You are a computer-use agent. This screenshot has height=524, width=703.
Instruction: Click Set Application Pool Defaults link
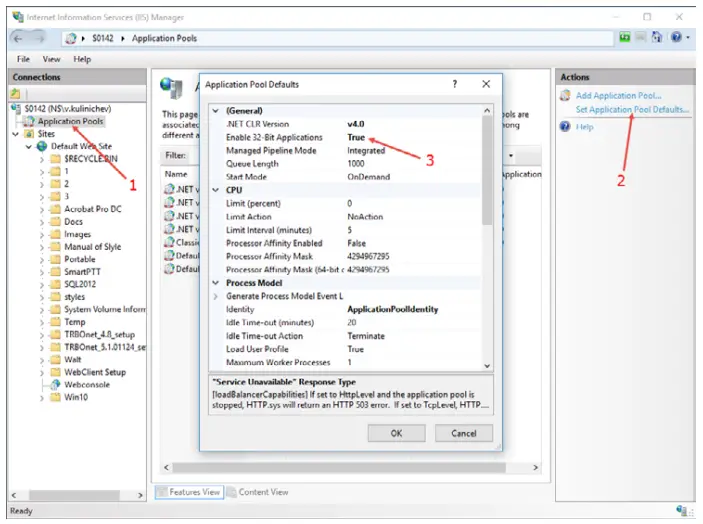[632, 109]
